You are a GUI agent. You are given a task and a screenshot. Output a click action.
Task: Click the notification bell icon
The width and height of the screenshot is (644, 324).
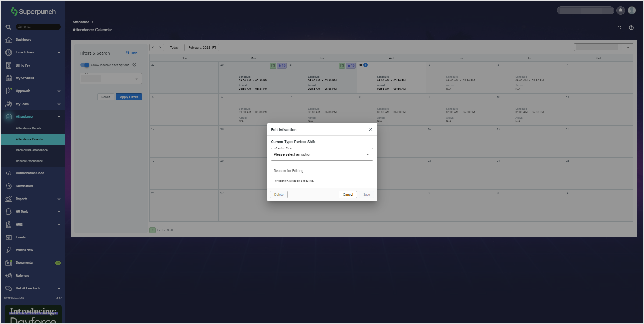(x=620, y=10)
